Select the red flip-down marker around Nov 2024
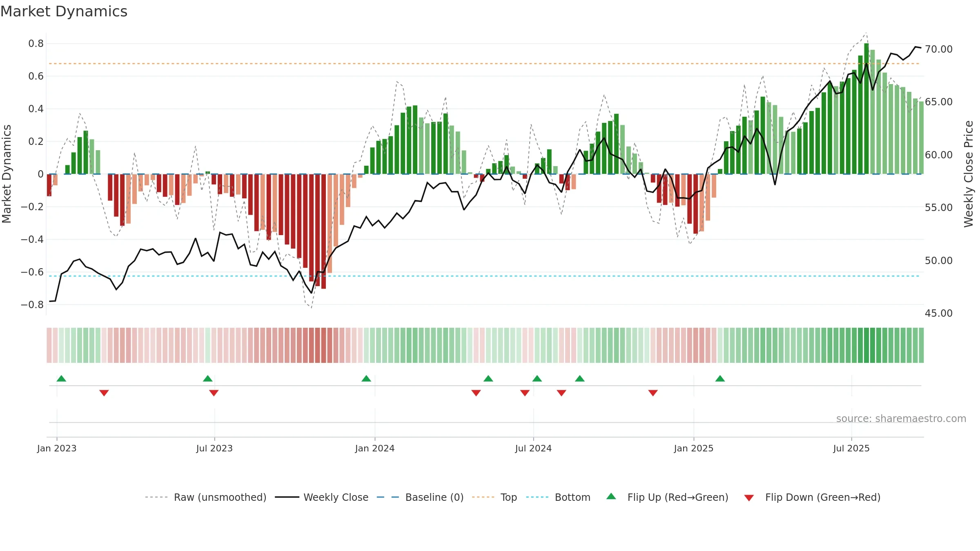Viewport: 980px width, 551px height. click(653, 393)
